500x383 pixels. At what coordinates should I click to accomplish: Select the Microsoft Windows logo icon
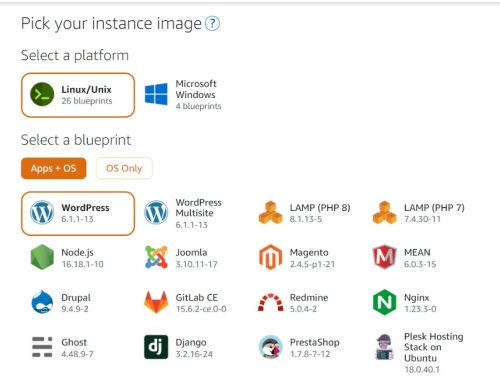pos(156,94)
